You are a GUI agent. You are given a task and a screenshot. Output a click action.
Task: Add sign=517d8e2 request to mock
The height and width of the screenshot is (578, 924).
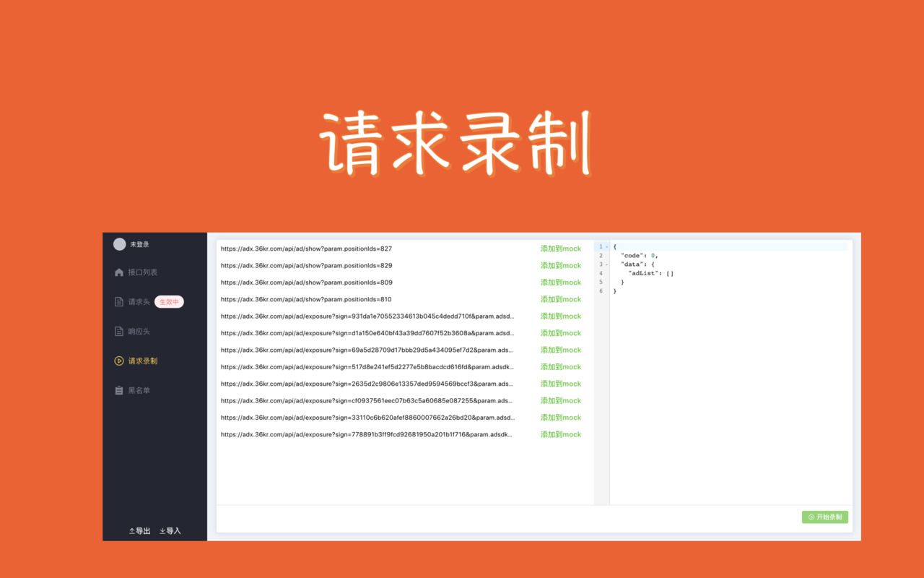click(x=561, y=367)
